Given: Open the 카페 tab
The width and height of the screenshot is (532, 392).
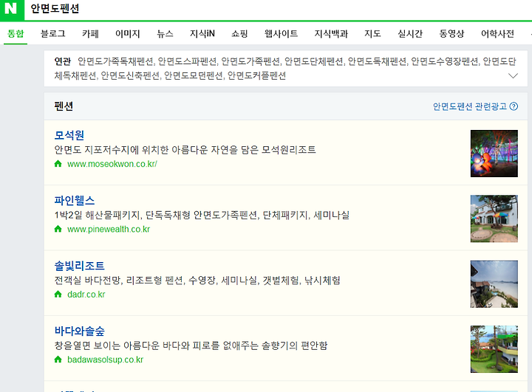Looking at the screenshot, I should pyautogui.click(x=90, y=33).
